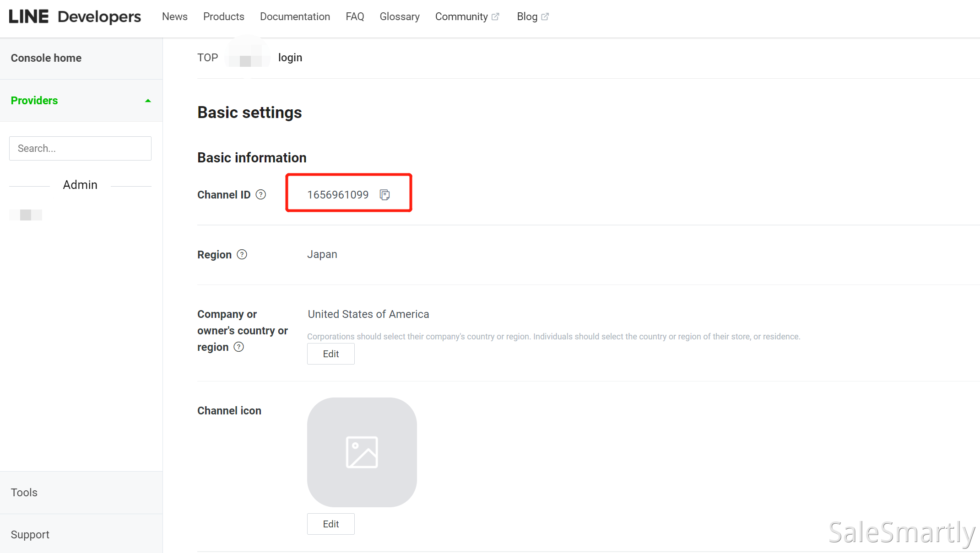Click the TOP breadcrumb link
The width and height of the screenshot is (980, 553).
pyautogui.click(x=207, y=58)
